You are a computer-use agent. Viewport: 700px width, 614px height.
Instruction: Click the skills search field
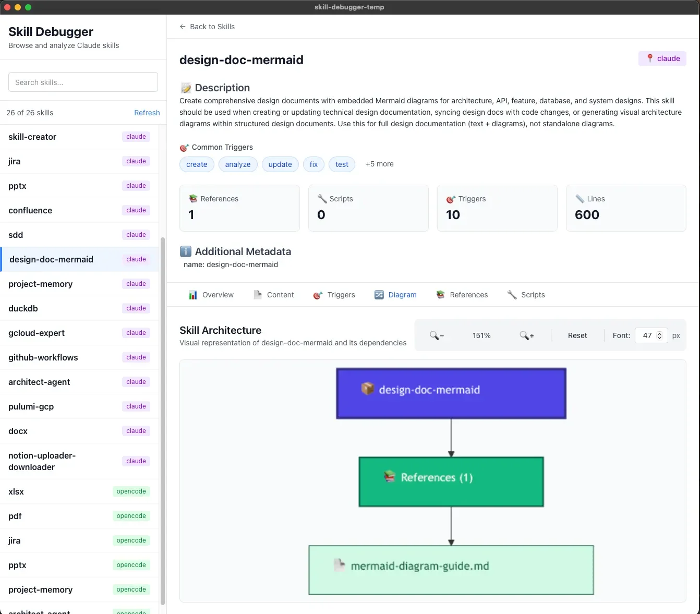[83, 82]
